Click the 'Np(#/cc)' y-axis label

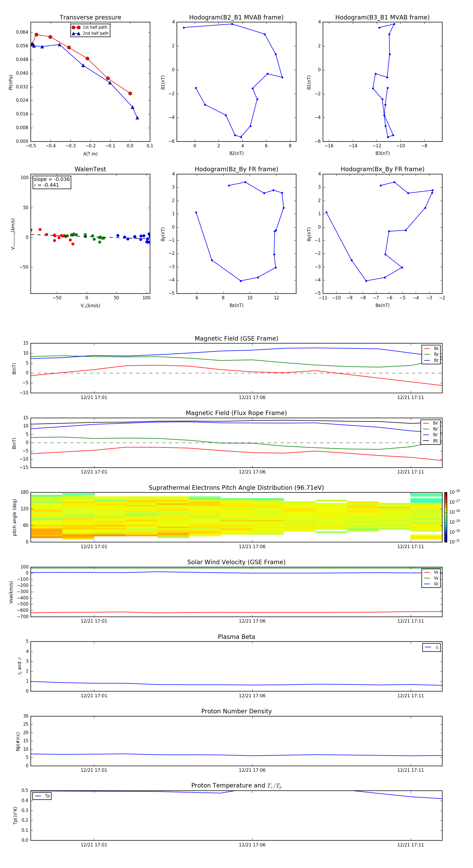point(18,741)
